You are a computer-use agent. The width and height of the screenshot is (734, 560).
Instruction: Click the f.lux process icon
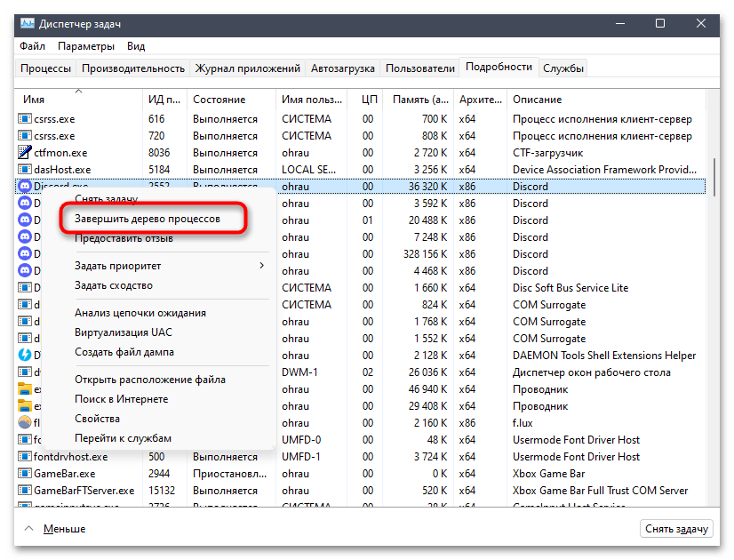(24, 423)
